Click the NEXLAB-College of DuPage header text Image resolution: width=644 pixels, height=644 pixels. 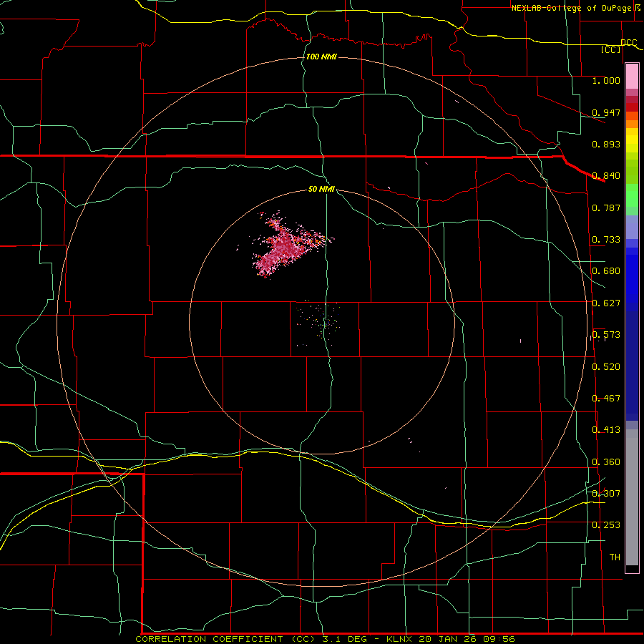[x=571, y=8]
